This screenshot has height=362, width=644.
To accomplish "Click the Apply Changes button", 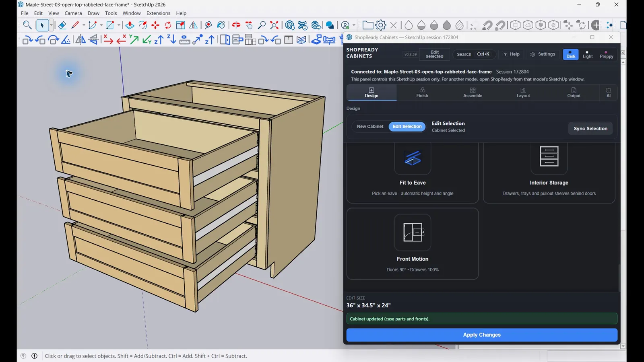I will click(482, 335).
